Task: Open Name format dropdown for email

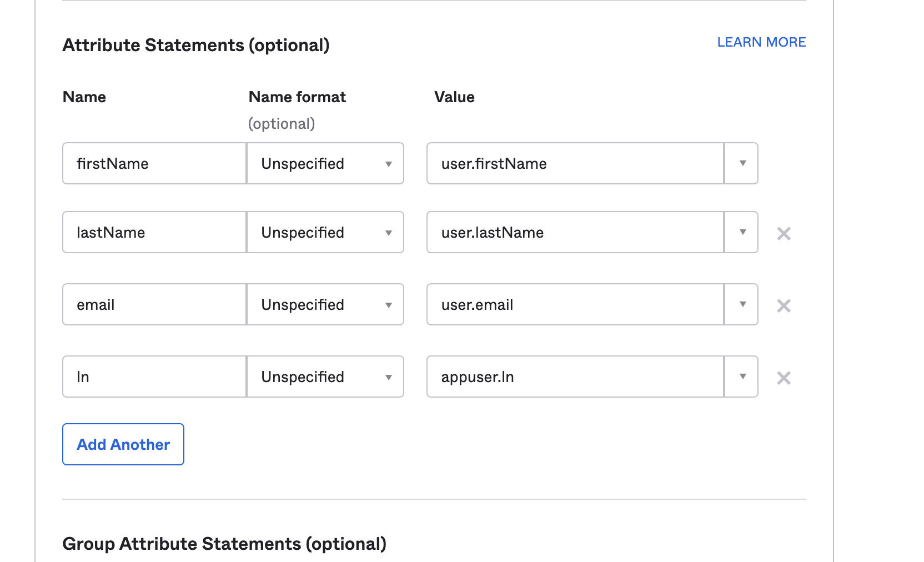Action: coord(325,304)
